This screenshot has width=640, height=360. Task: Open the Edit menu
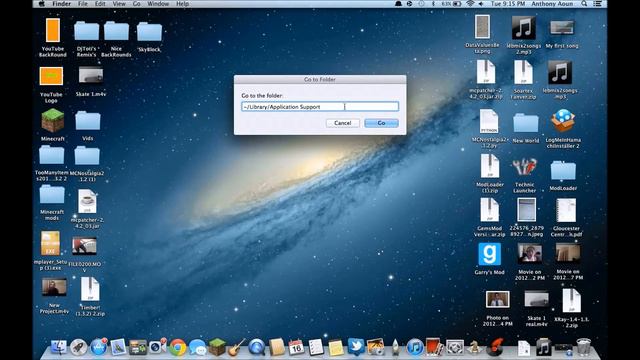(x=100, y=4)
